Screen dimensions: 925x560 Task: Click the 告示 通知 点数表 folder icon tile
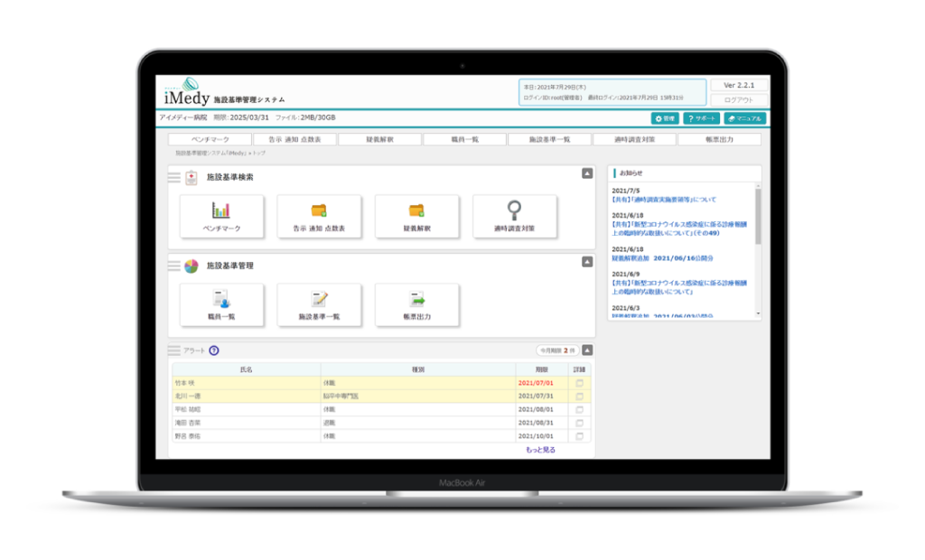pyautogui.click(x=319, y=217)
